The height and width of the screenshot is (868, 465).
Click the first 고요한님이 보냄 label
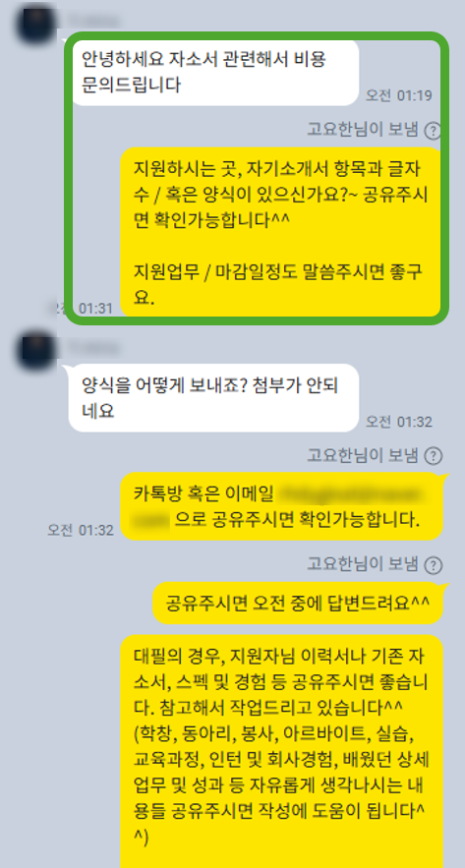363,130
